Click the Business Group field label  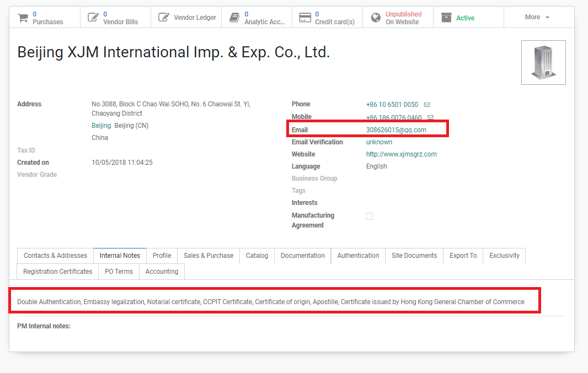(x=314, y=179)
